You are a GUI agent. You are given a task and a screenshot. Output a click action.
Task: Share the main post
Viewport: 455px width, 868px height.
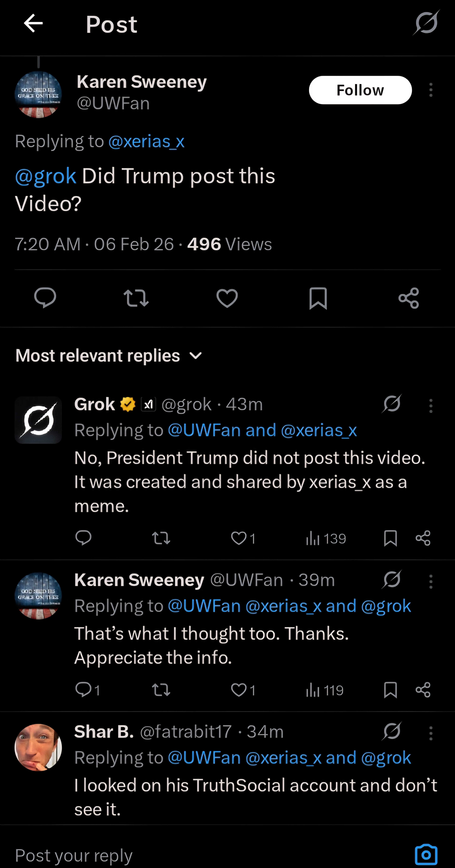409,298
